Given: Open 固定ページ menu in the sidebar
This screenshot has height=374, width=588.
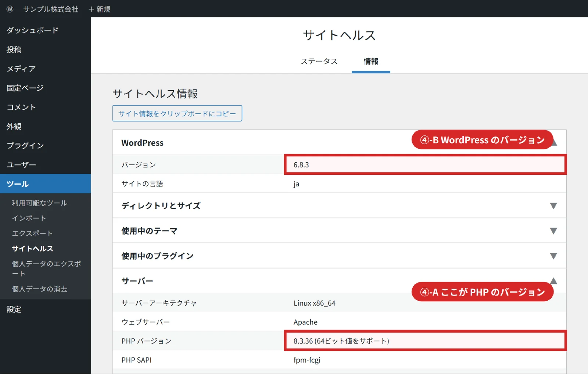Looking at the screenshot, I should [x=25, y=88].
